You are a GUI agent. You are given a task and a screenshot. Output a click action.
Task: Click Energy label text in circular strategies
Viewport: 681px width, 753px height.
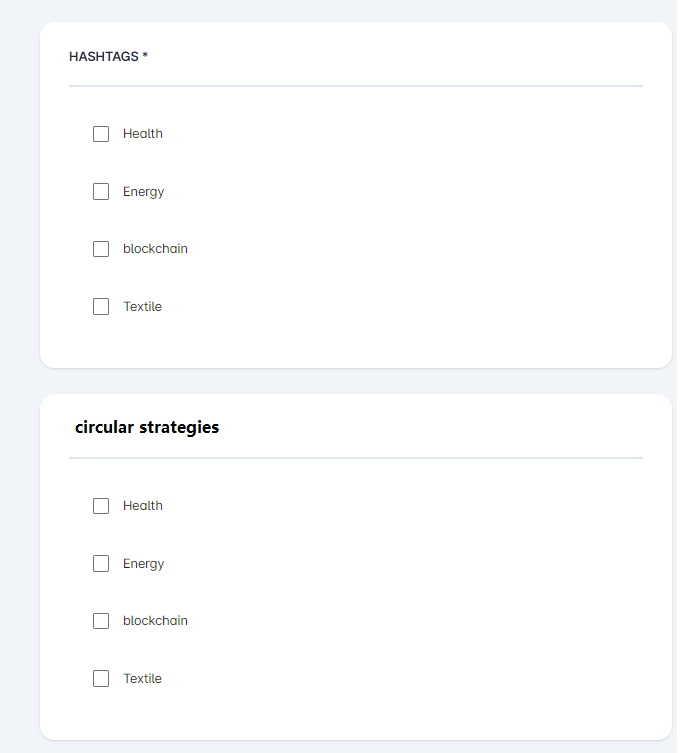click(x=144, y=564)
